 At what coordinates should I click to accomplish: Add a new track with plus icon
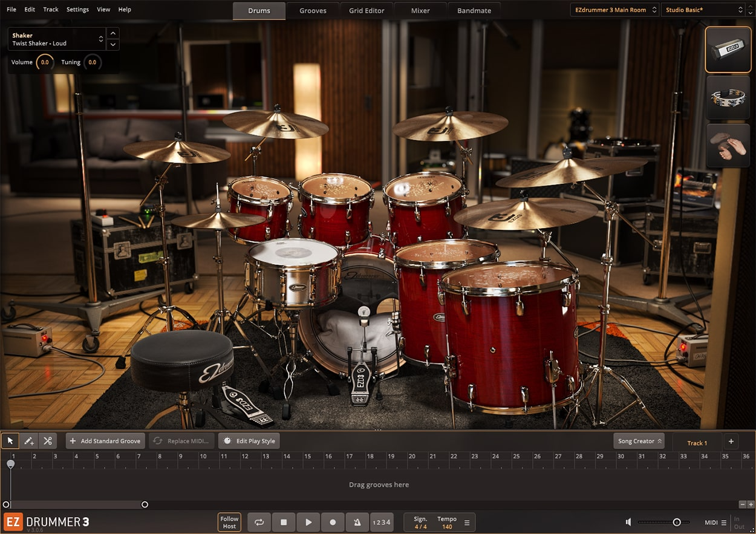click(731, 441)
